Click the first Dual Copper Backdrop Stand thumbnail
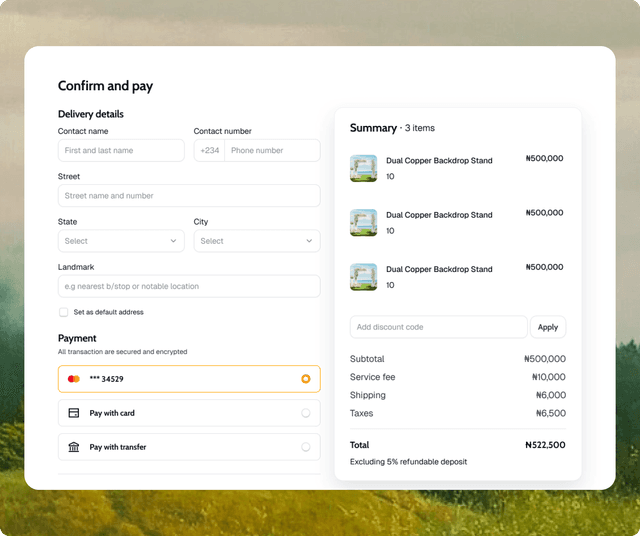The width and height of the screenshot is (640, 536). click(x=363, y=168)
